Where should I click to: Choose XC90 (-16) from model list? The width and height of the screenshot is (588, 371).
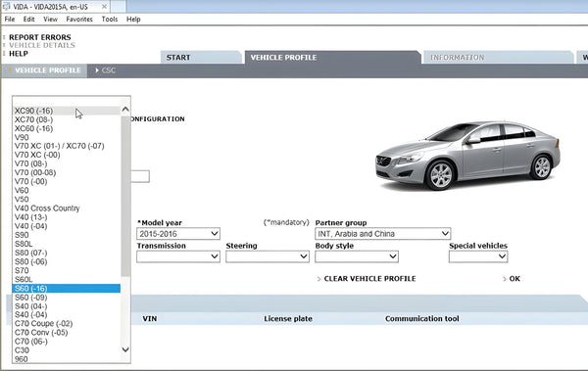pos(67,111)
